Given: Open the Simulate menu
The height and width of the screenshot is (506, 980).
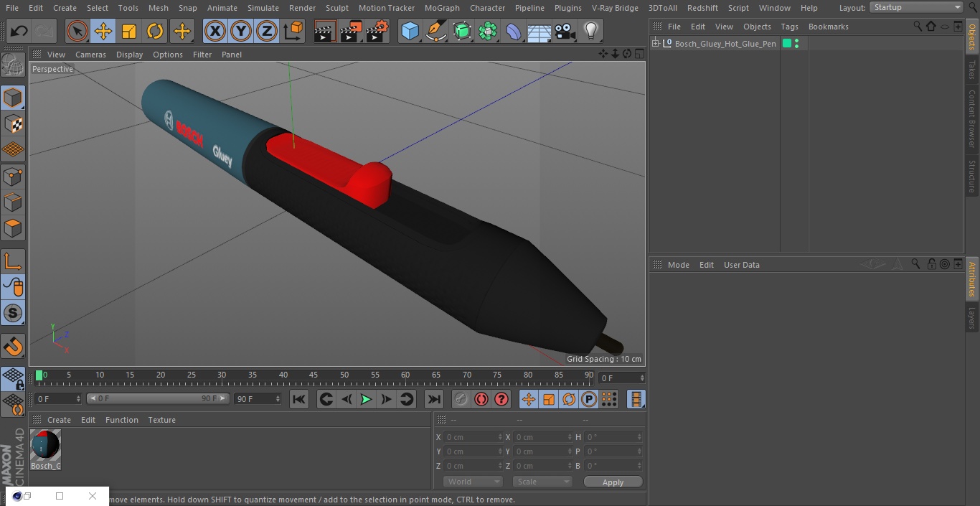Looking at the screenshot, I should click(263, 8).
